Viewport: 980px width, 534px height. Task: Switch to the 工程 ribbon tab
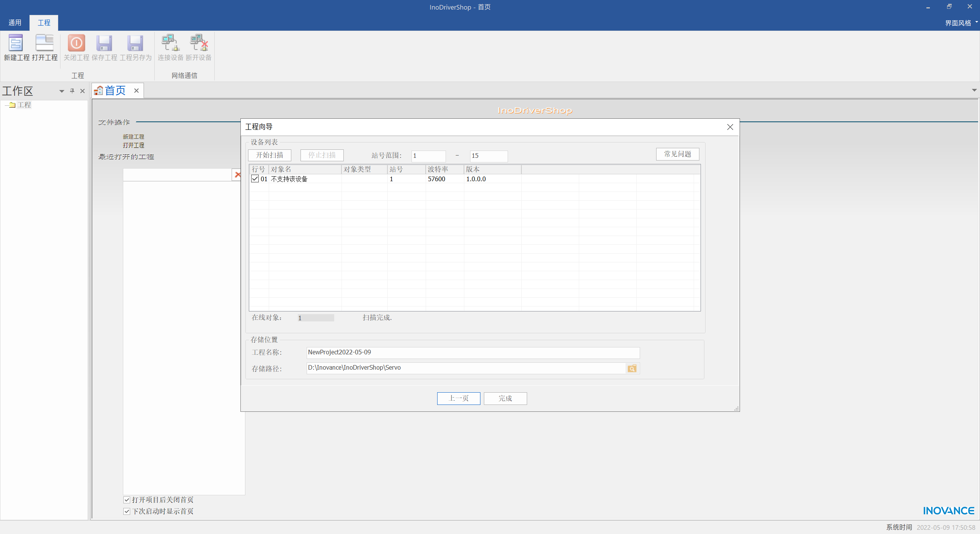pos(44,23)
